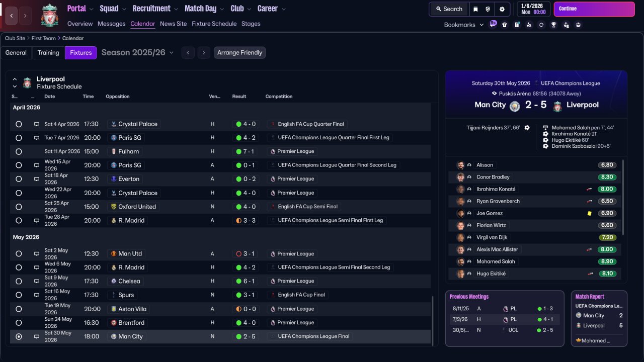Click the Arrange Friendly button
The height and width of the screenshot is (362, 644).
tap(239, 53)
